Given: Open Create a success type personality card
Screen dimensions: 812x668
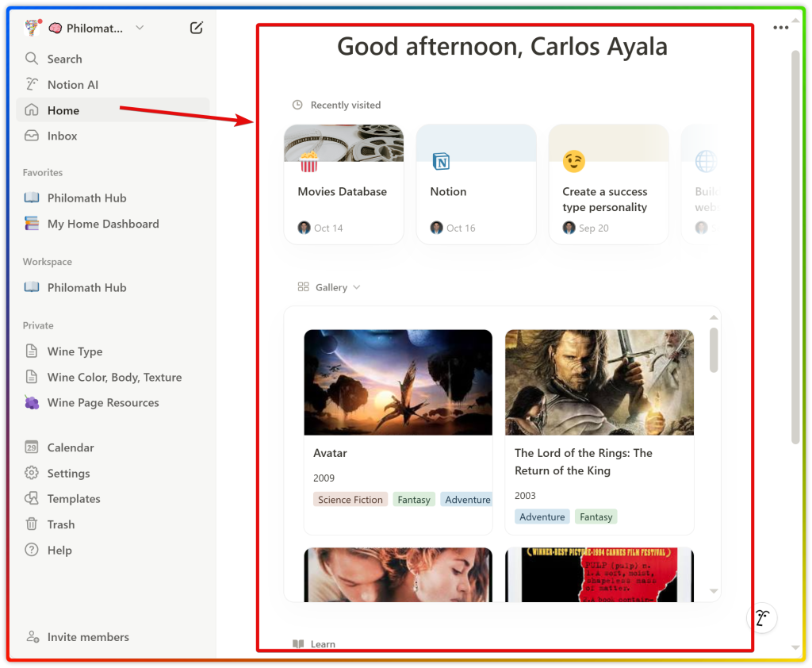Looking at the screenshot, I should (x=608, y=185).
